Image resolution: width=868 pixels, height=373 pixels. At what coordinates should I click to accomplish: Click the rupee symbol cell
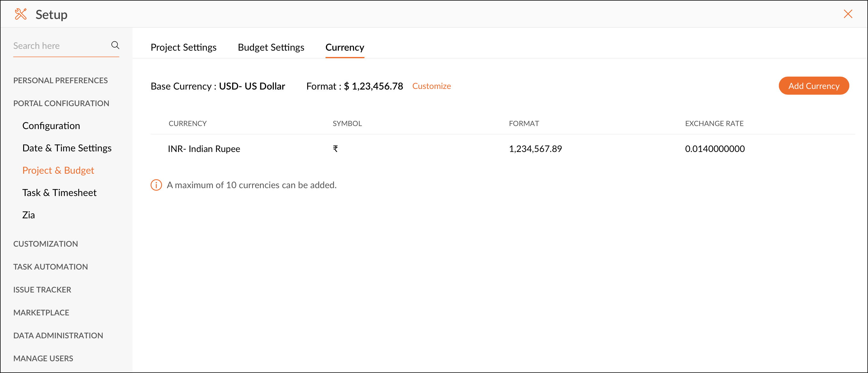(x=335, y=149)
